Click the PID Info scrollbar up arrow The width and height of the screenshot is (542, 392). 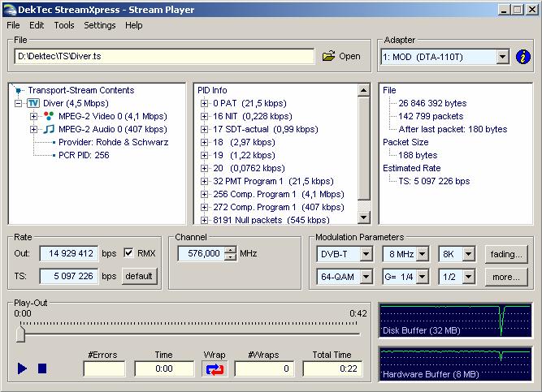click(363, 90)
